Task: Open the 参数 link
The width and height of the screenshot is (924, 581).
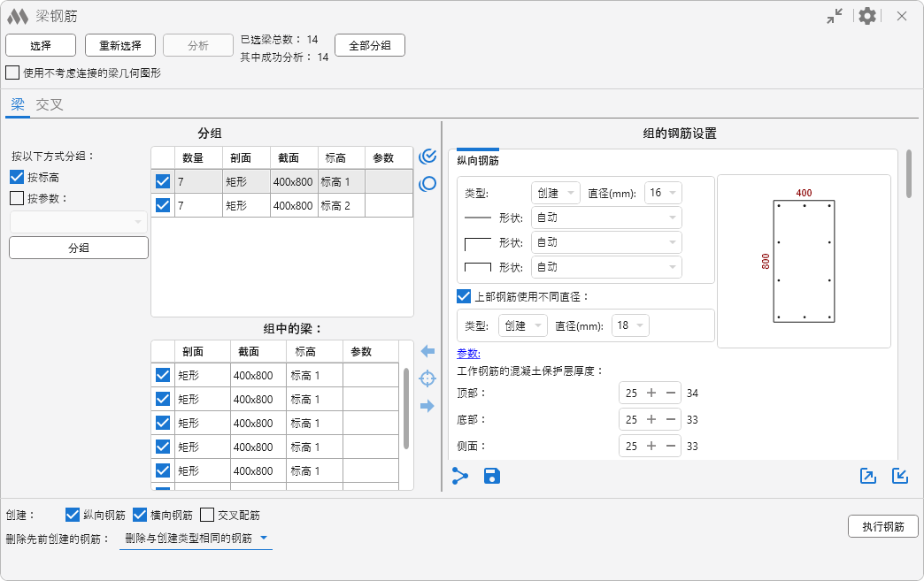Action: [468, 354]
